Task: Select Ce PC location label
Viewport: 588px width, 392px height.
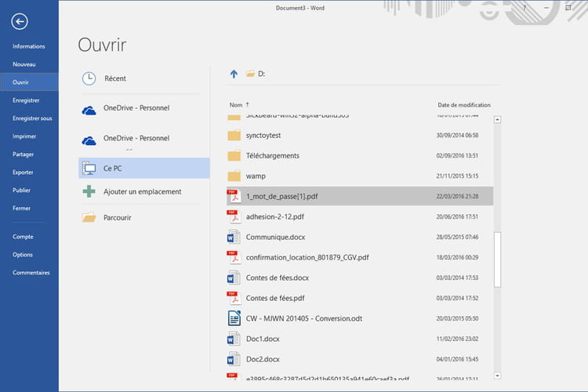Action: click(112, 169)
